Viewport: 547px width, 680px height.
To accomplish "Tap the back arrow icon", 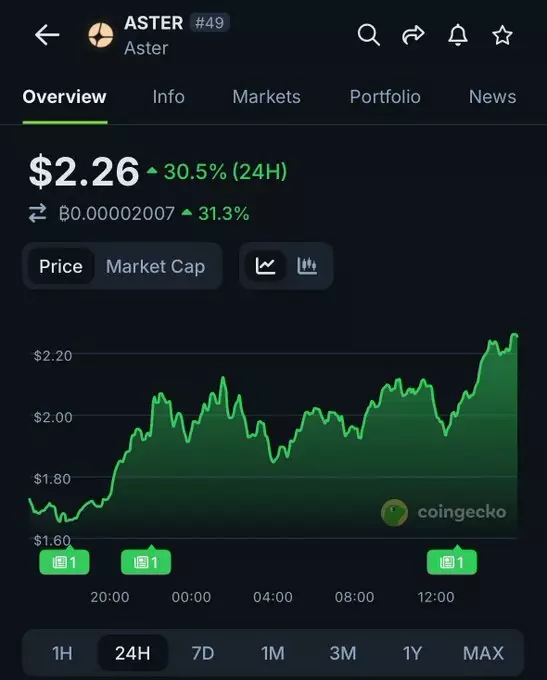I will pyautogui.click(x=47, y=35).
